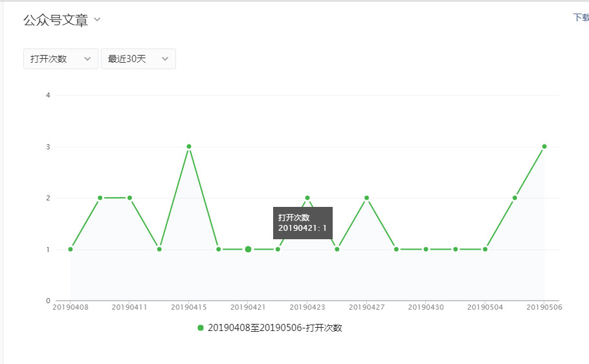Click the highlighted 20190421 data point
Viewport: 589px width, 364px height.
[248, 249]
